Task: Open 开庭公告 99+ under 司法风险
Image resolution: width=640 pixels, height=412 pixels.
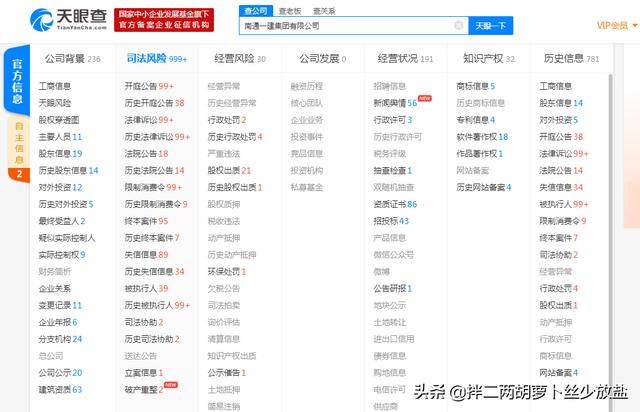Action: click(149, 86)
